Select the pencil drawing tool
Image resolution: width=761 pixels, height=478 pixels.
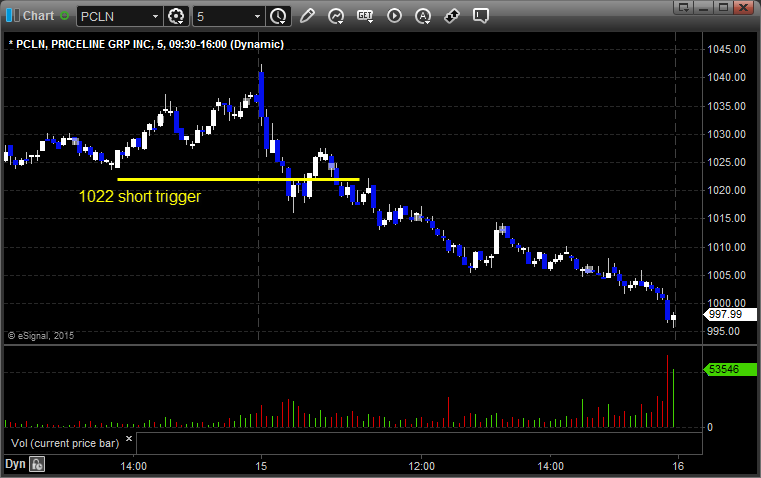pos(307,16)
